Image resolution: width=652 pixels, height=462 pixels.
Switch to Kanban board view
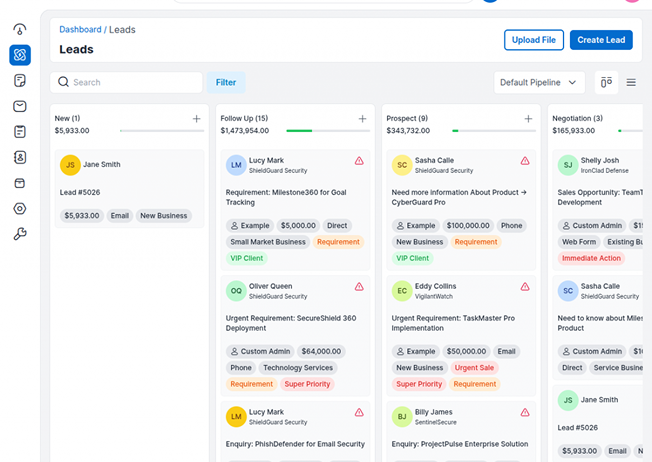(x=606, y=82)
